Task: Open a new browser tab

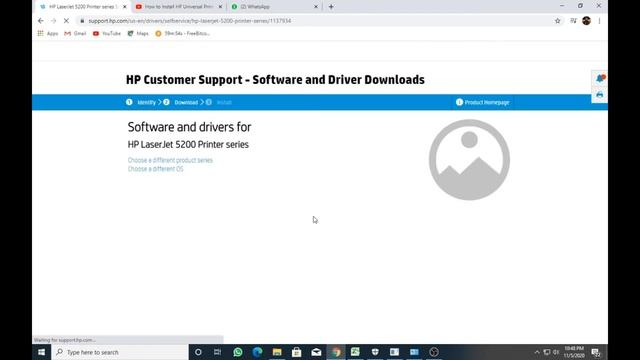Action: [331, 7]
